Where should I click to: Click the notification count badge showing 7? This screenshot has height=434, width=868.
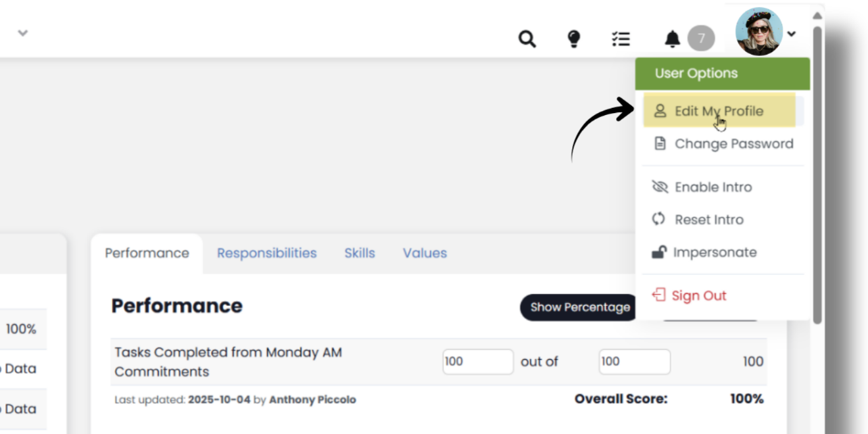point(701,39)
